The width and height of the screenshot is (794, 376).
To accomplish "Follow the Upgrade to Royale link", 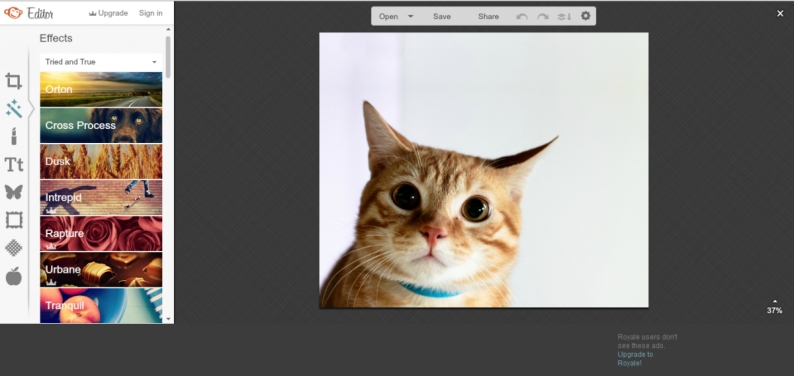I will click(635, 358).
